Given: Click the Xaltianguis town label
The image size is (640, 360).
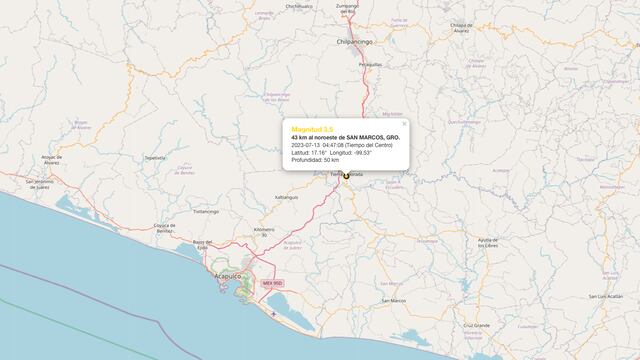Looking at the screenshot, I should pos(286,197).
